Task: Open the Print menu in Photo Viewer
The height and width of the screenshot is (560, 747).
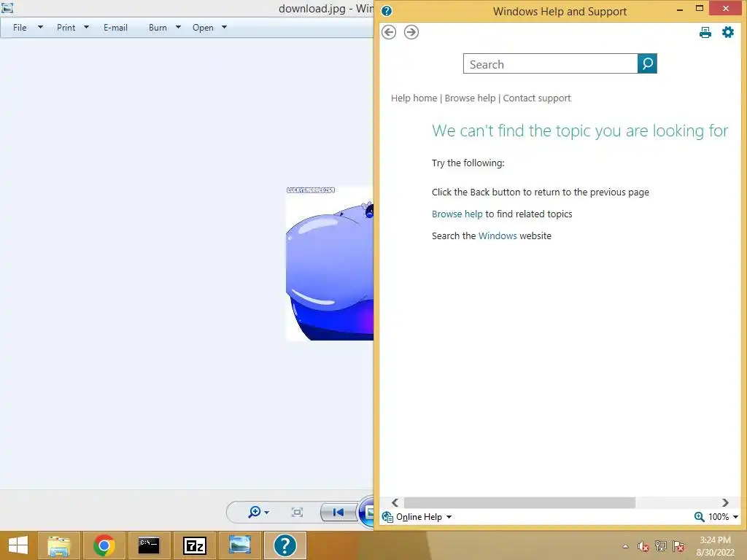Action: pyautogui.click(x=66, y=28)
